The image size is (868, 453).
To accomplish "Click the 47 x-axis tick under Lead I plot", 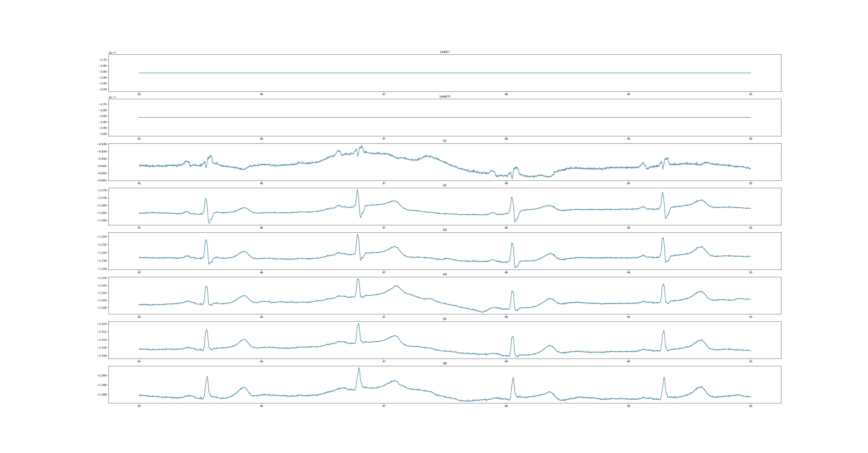I will click(384, 94).
